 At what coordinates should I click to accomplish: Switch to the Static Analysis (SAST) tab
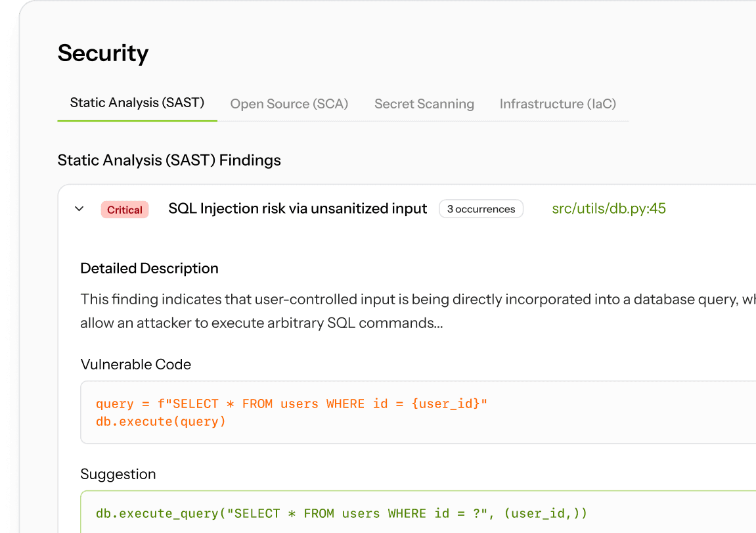coord(137,103)
